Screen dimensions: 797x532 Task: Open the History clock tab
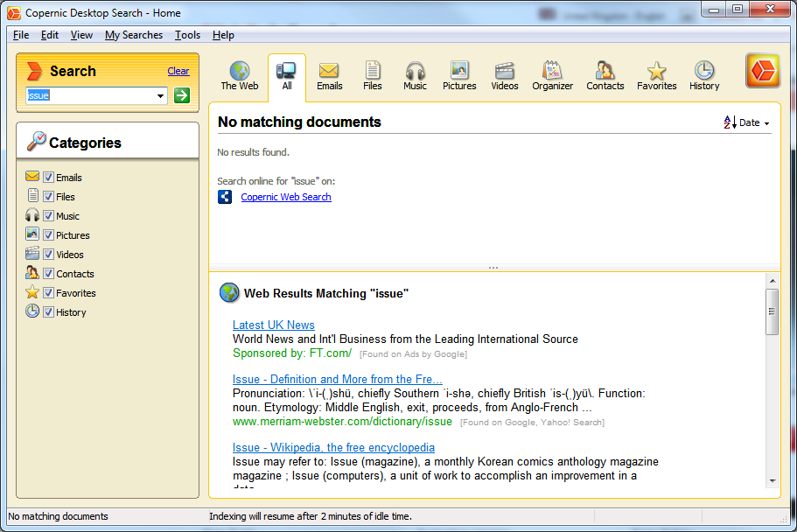point(704,76)
